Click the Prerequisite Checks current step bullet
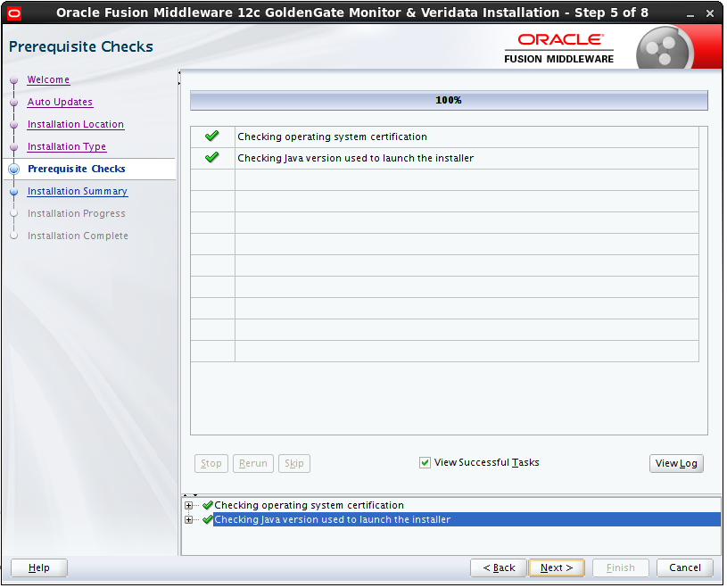The height and width of the screenshot is (588, 727). [x=14, y=170]
